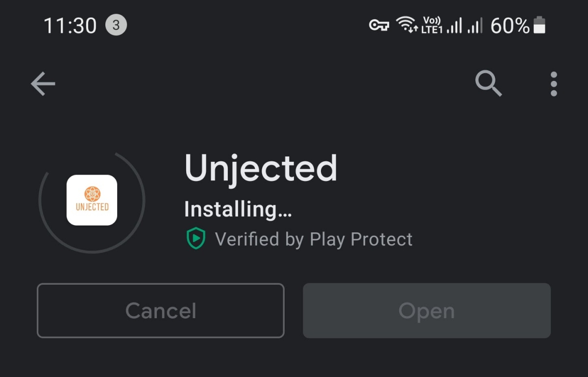
Task: Tap the 11:30 clock in status bar
Action: 70,25
